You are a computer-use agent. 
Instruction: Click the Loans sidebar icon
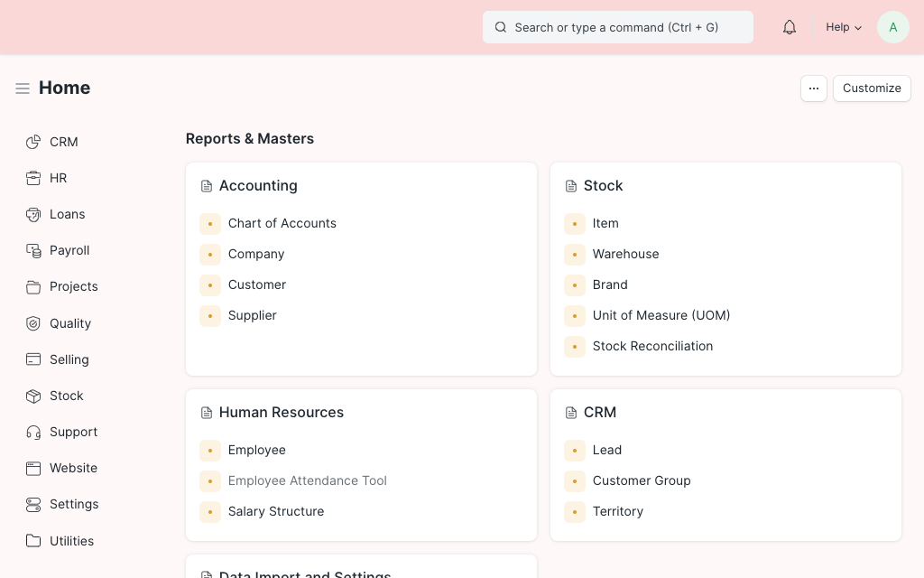click(x=33, y=215)
